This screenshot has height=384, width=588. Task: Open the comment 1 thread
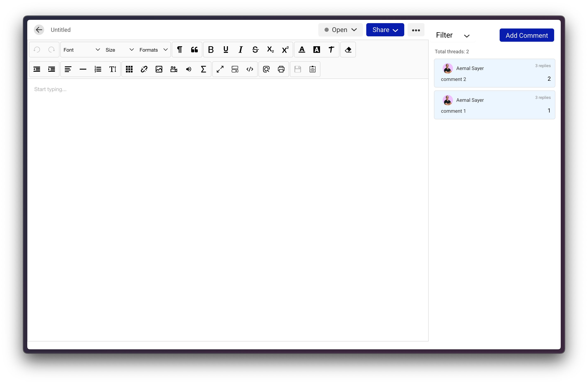point(495,105)
